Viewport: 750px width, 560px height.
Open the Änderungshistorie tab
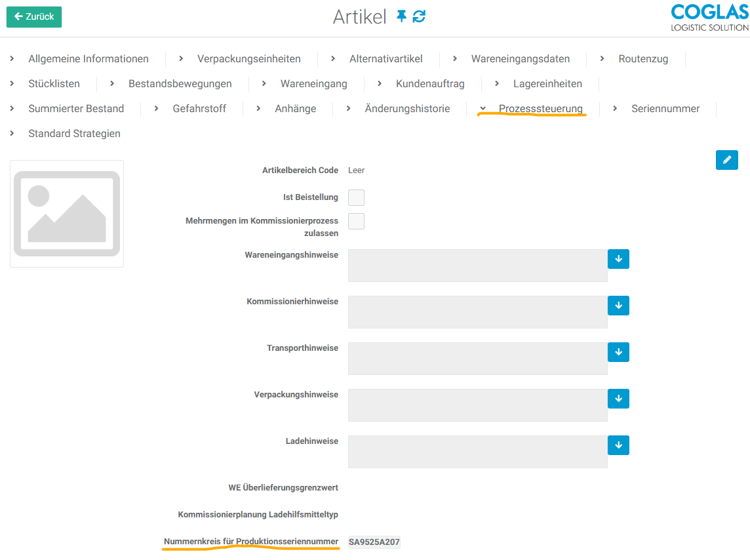[x=406, y=109]
